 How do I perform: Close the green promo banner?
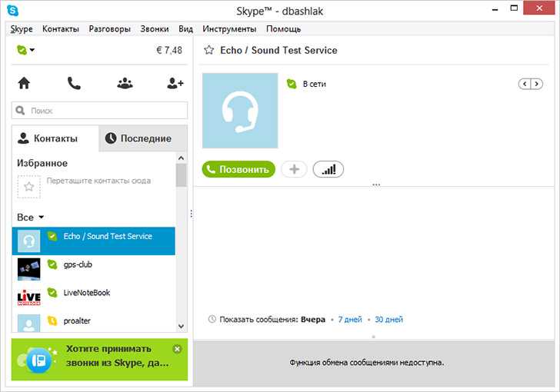coord(177,349)
